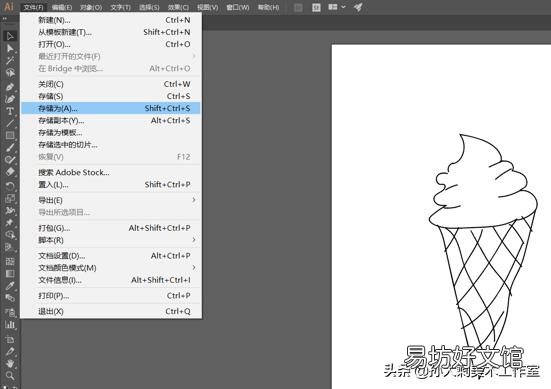This screenshot has height=389, width=551.
Task: Choose 搜索 Adobe Stock... entry
Action: coord(111,173)
